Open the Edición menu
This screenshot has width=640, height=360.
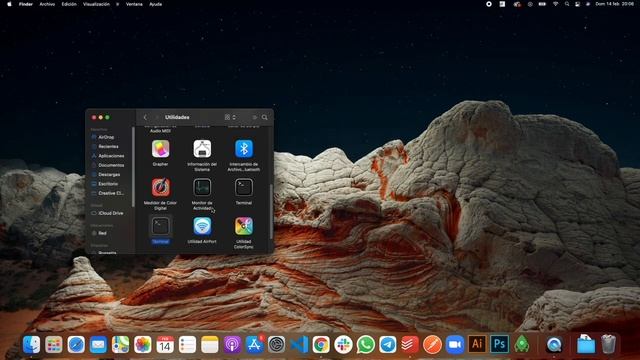click(x=69, y=4)
